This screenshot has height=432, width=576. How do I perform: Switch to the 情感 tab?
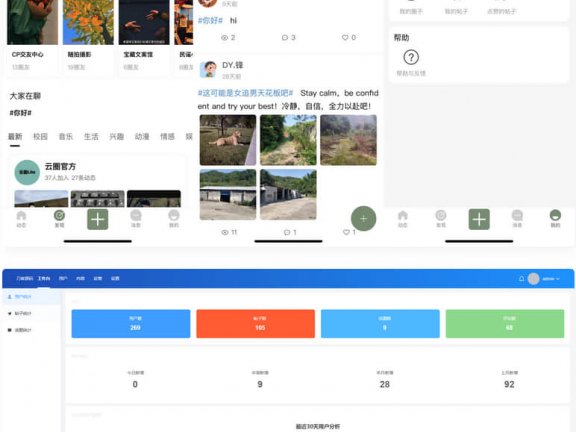167,137
